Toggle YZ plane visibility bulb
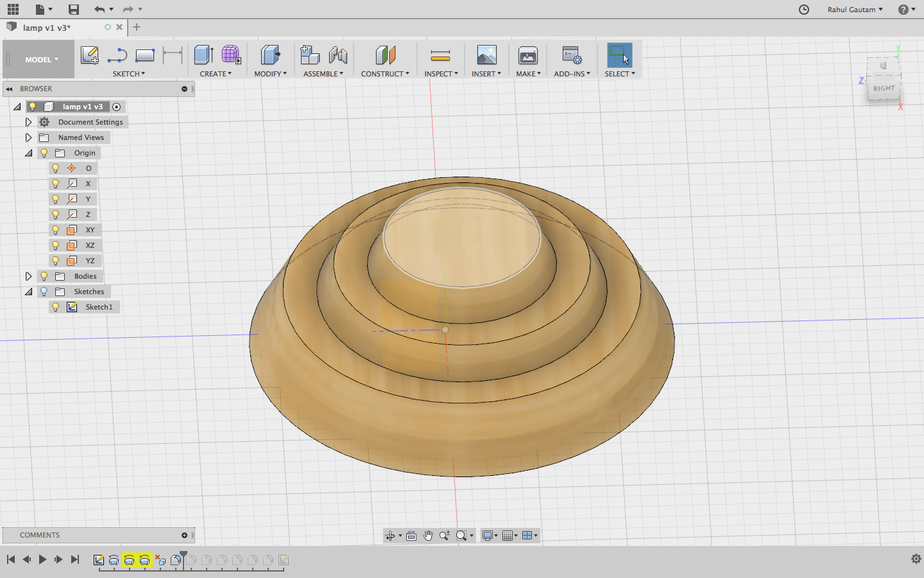This screenshot has height=578, width=924. pos(56,261)
